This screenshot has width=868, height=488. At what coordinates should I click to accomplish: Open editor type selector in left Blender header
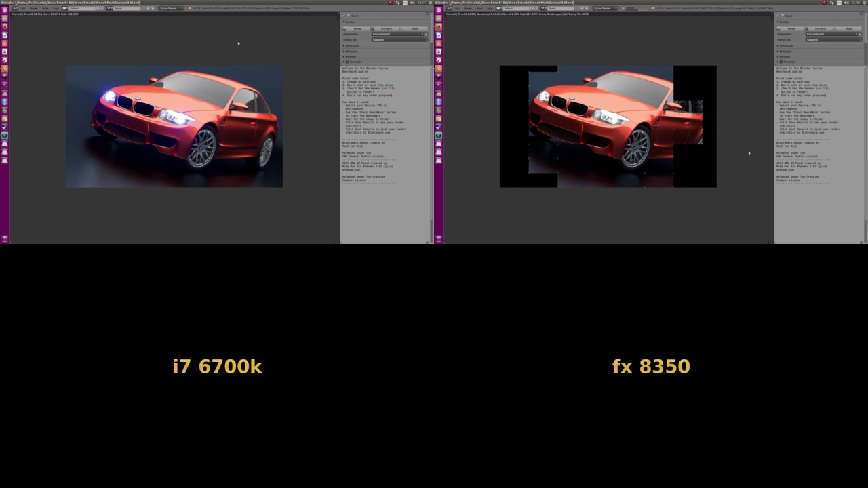(x=15, y=8)
